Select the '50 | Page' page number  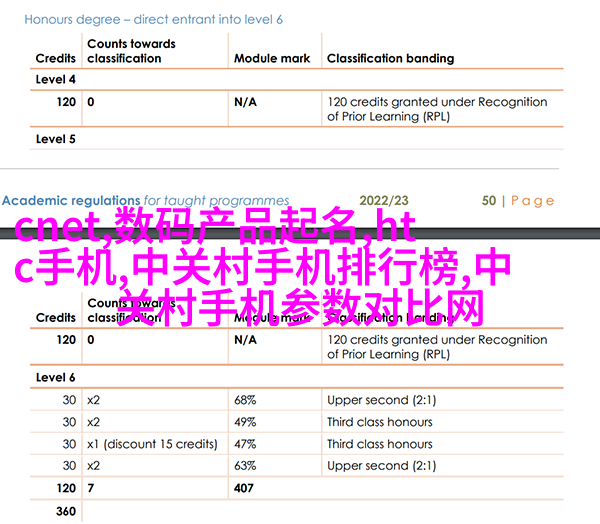coord(518,201)
